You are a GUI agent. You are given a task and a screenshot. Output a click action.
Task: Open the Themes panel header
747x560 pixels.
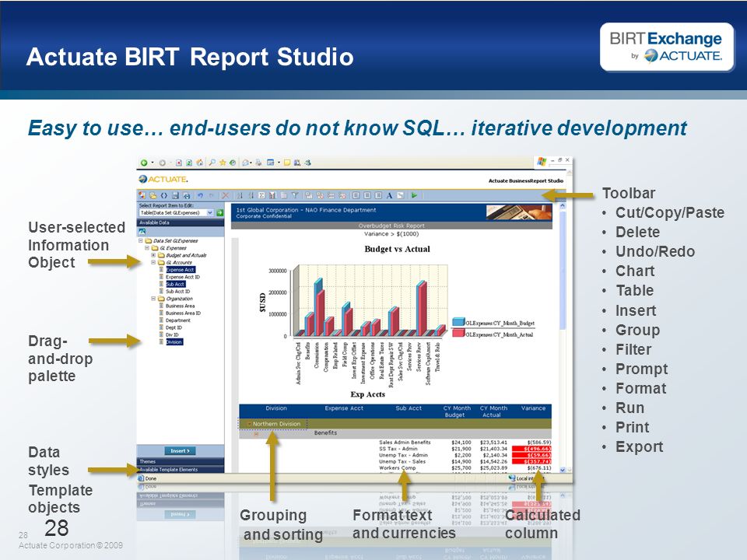click(x=180, y=461)
